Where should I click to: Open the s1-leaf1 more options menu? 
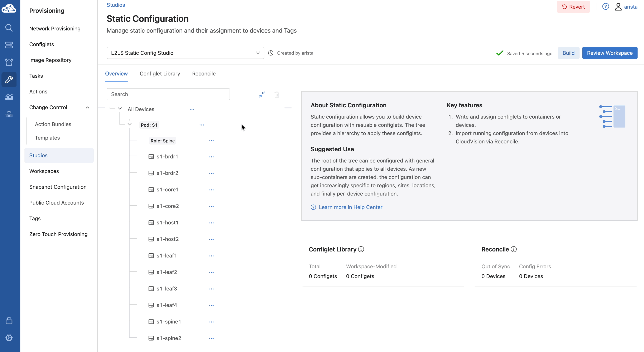pyautogui.click(x=211, y=256)
